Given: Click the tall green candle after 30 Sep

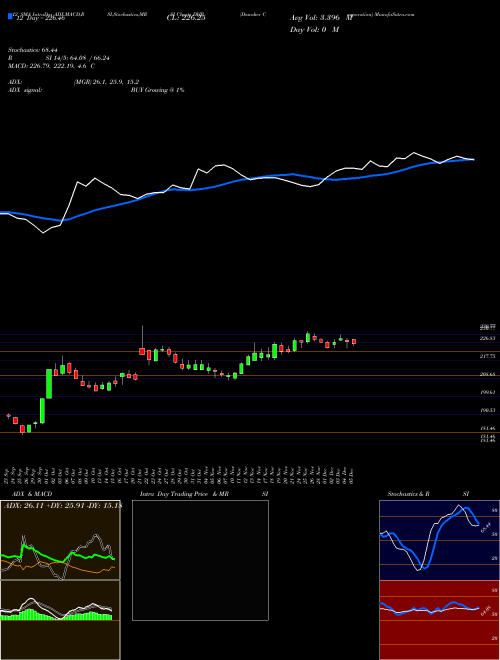Looking at the screenshot, I should (49, 383).
